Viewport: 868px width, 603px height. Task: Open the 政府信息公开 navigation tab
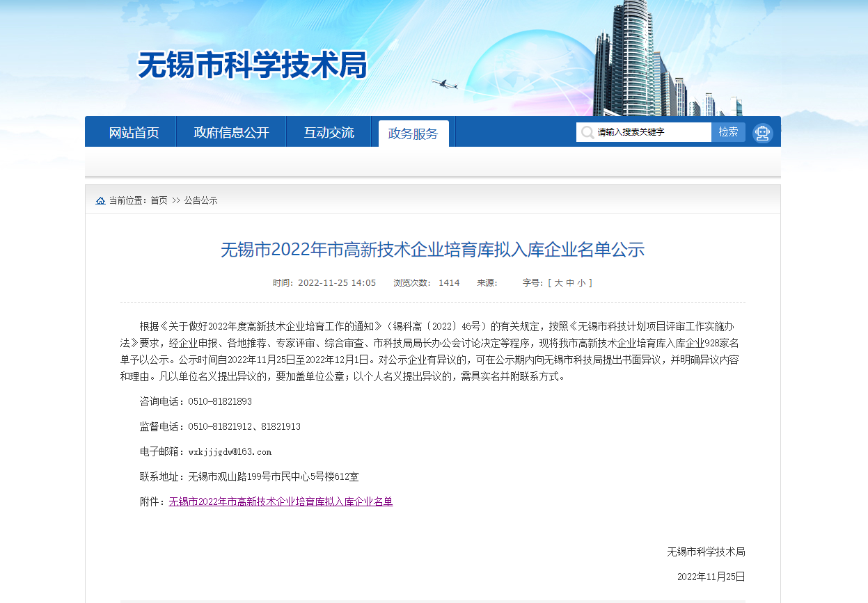[231, 133]
